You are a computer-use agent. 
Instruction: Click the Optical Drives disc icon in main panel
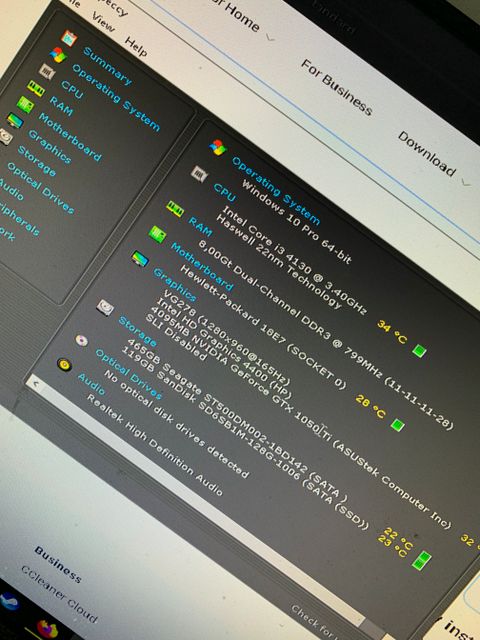pyautogui.click(x=82, y=340)
